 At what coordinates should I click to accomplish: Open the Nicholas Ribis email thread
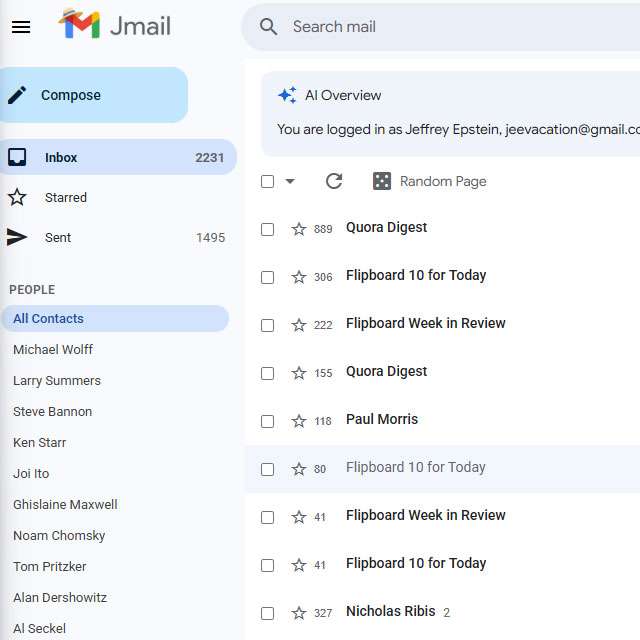tap(442, 613)
